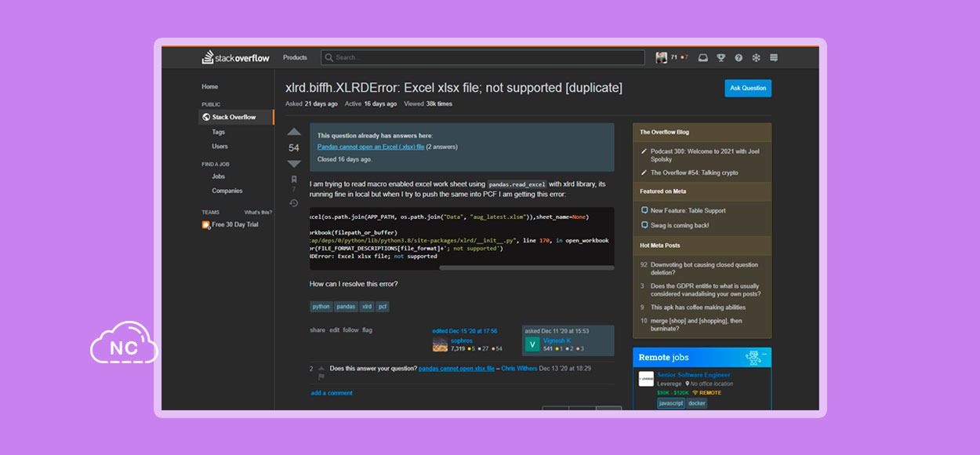Click the xlrd tag
The height and width of the screenshot is (455, 980).
tap(367, 307)
